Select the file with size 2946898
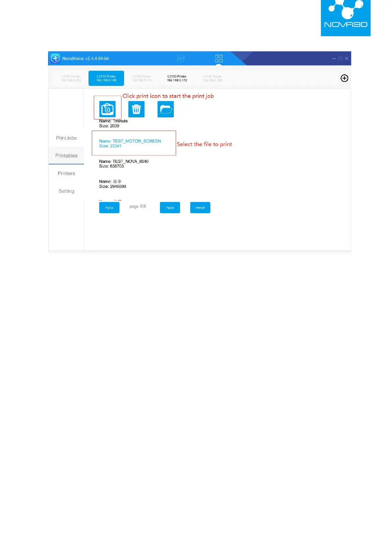392x554 pixels. click(113, 184)
